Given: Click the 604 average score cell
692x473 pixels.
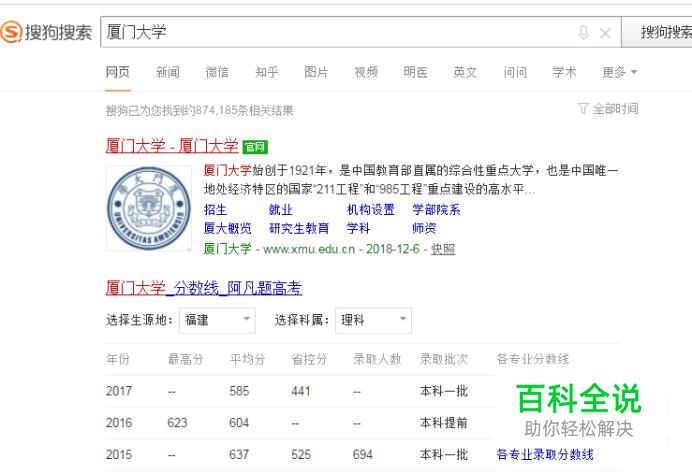Looking at the screenshot, I should coord(239,423).
